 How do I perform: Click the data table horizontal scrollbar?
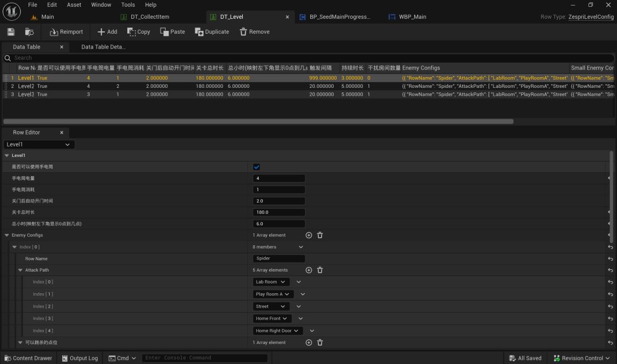(x=258, y=122)
